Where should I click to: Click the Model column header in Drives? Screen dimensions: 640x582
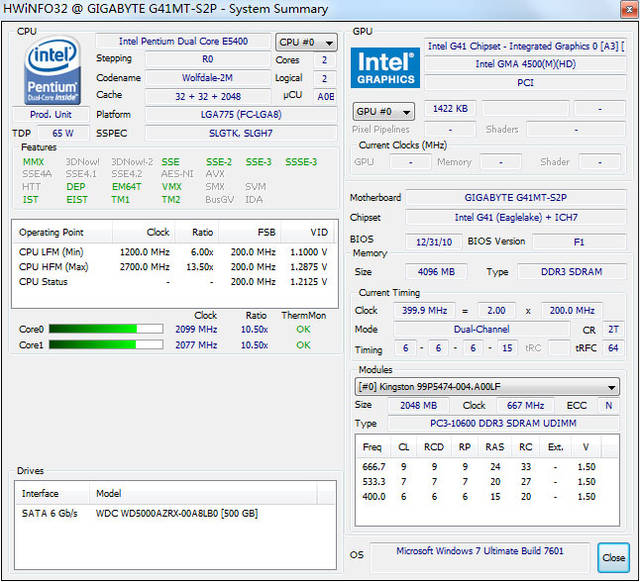click(203, 493)
